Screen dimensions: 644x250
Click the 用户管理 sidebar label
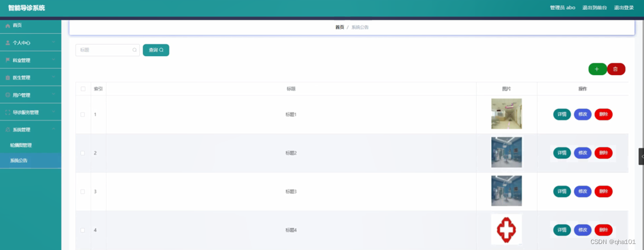point(21,95)
